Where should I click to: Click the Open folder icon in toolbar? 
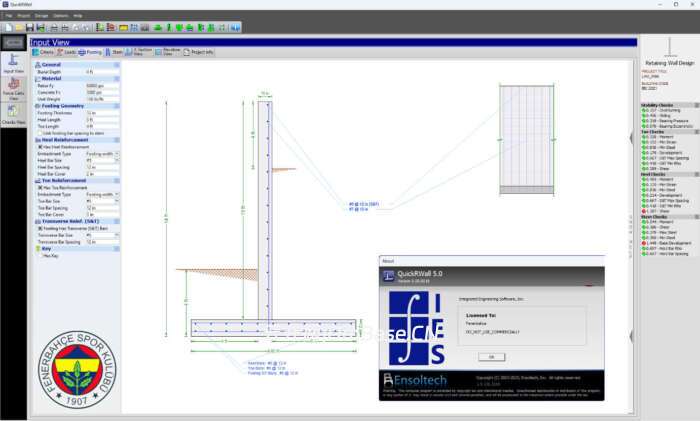pos(19,28)
